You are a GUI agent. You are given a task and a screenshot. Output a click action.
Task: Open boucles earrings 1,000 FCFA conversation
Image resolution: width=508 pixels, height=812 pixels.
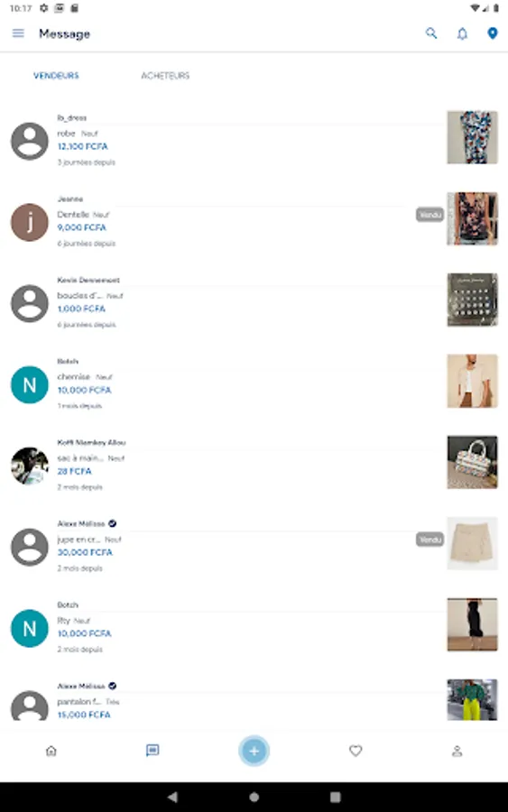click(x=254, y=302)
